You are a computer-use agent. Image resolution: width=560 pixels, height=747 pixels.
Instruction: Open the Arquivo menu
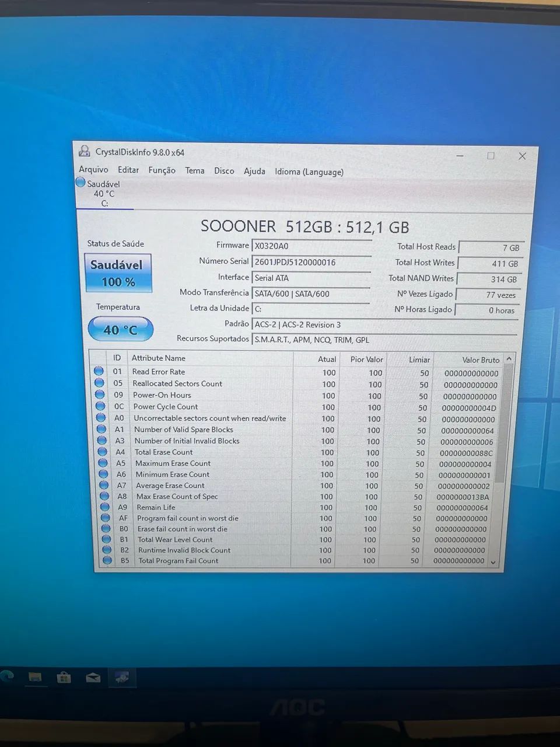click(93, 169)
